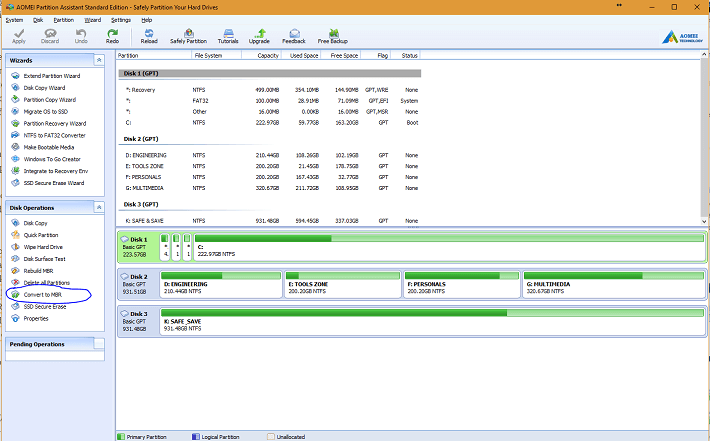Select G: MULTIMEDIA block in disk map
Viewport: 710px width, 441px height.
click(614, 284)
